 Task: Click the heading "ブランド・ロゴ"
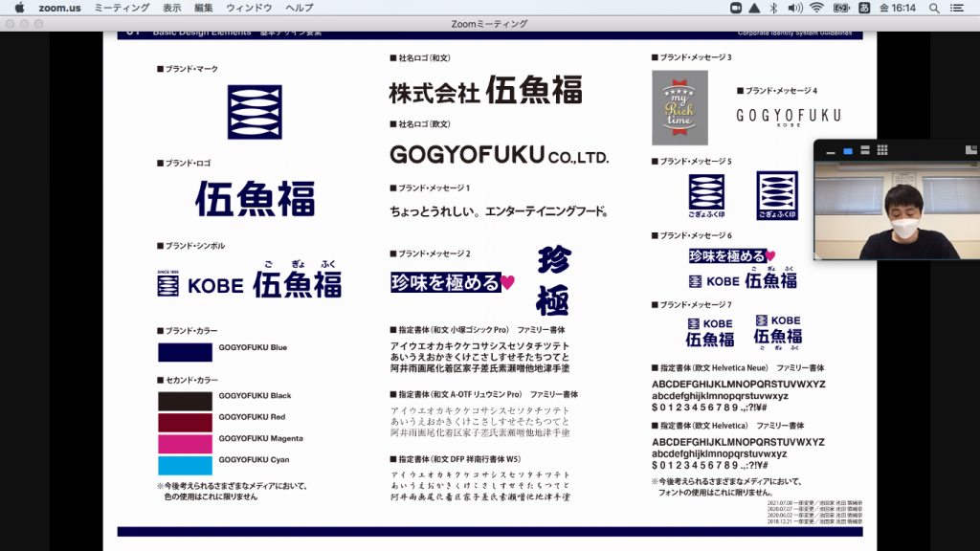(184, 163)
